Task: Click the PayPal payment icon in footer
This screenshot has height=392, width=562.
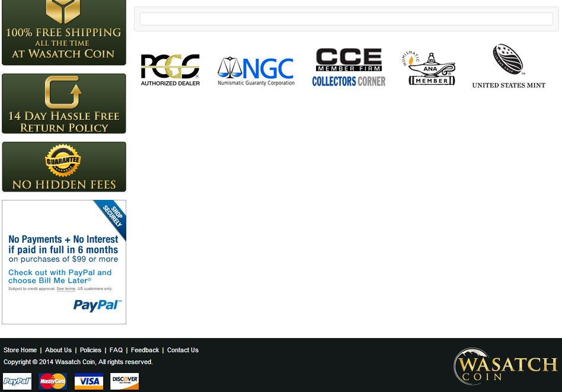Action: click(17, 381)
